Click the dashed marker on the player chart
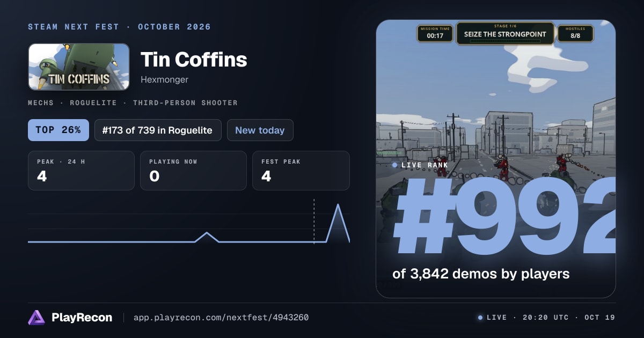 (314, 222)
